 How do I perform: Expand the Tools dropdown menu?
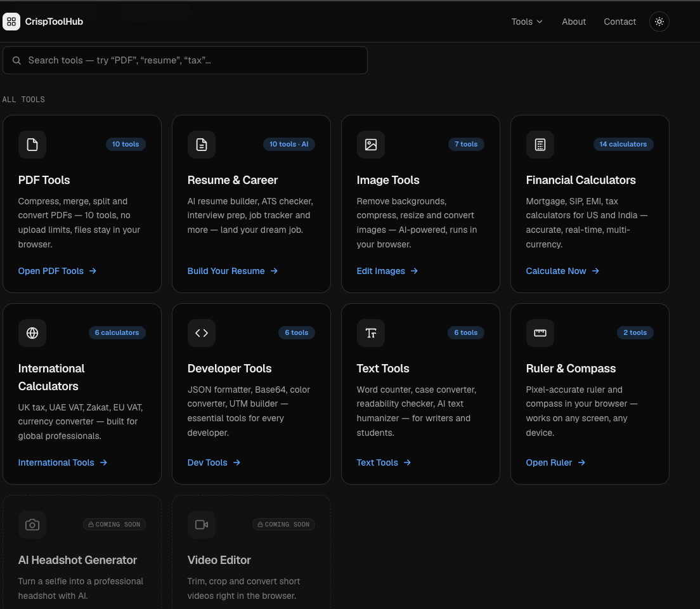527,22
